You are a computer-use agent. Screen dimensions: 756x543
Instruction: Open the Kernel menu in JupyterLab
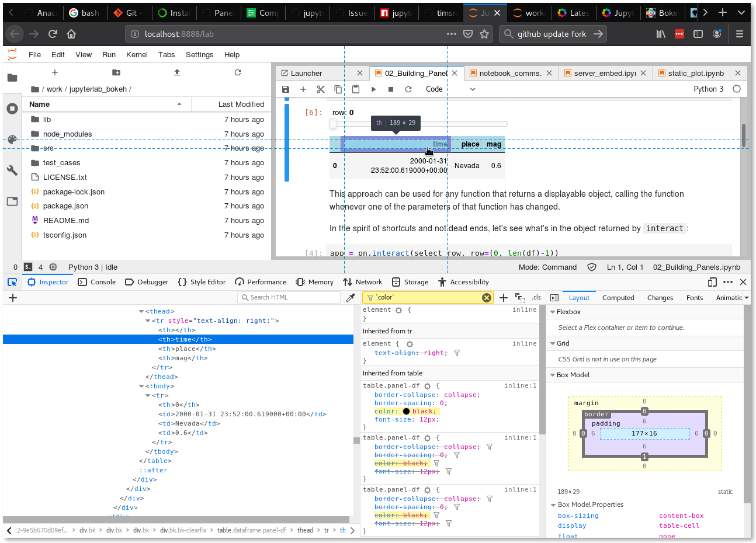coord(137,54)
